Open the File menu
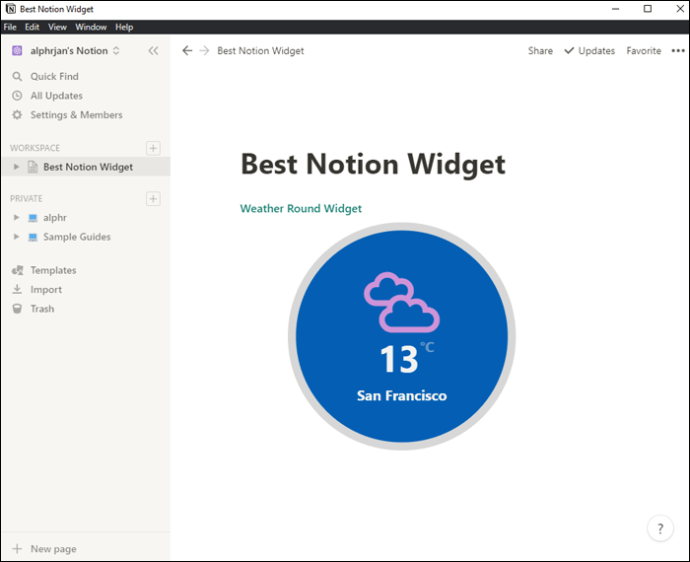690x562 pixels. (10, 27)
